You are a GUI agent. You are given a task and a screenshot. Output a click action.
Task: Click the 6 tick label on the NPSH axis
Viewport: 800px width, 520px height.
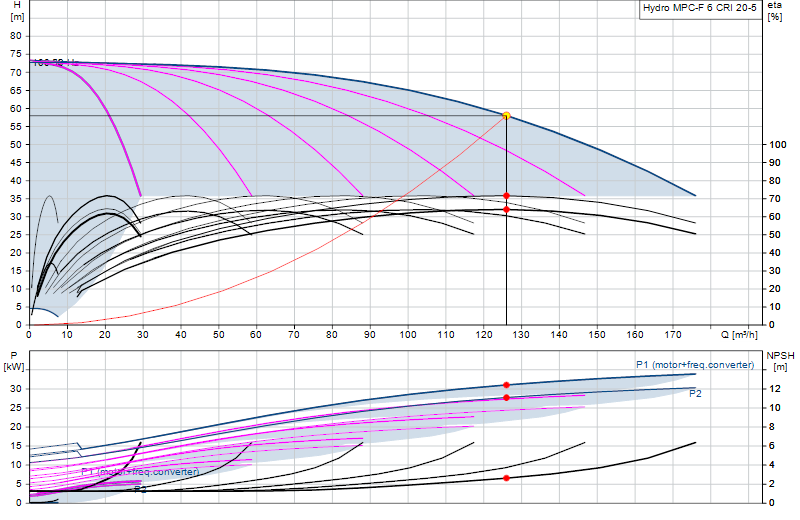772,446
